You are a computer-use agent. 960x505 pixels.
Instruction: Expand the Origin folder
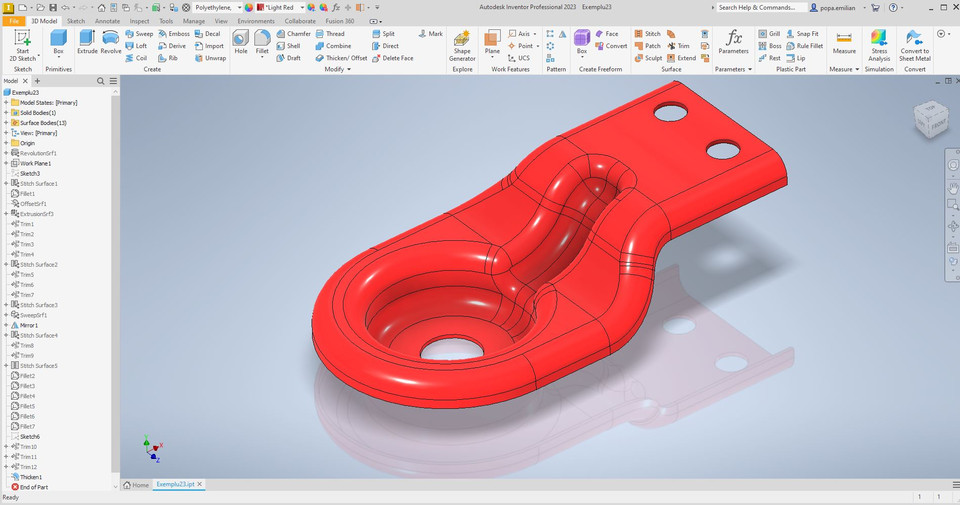coord(6,143)
